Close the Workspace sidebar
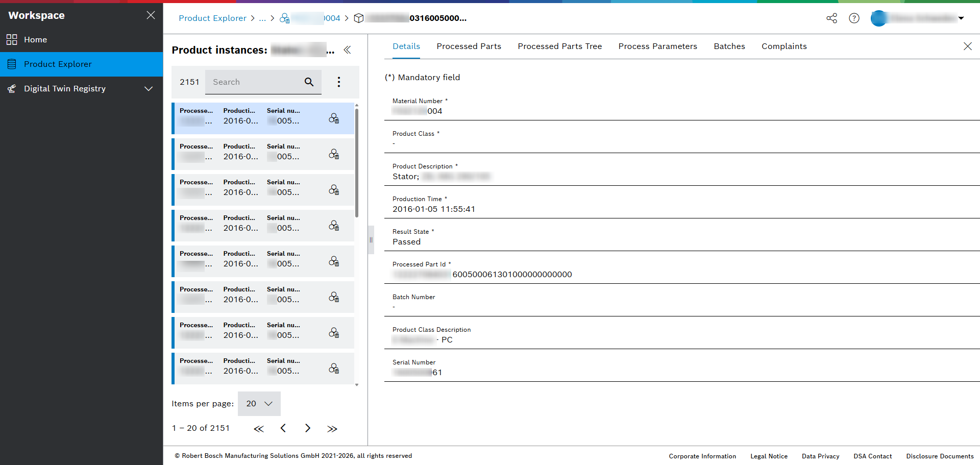 (x=151, y=15)
